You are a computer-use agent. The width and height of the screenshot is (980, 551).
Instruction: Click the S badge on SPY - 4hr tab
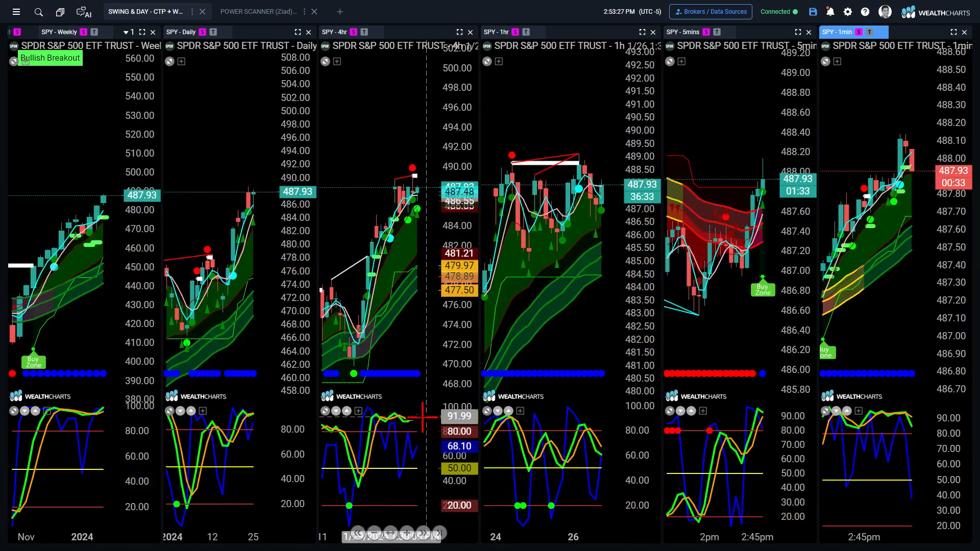click(x=354, y=32)
